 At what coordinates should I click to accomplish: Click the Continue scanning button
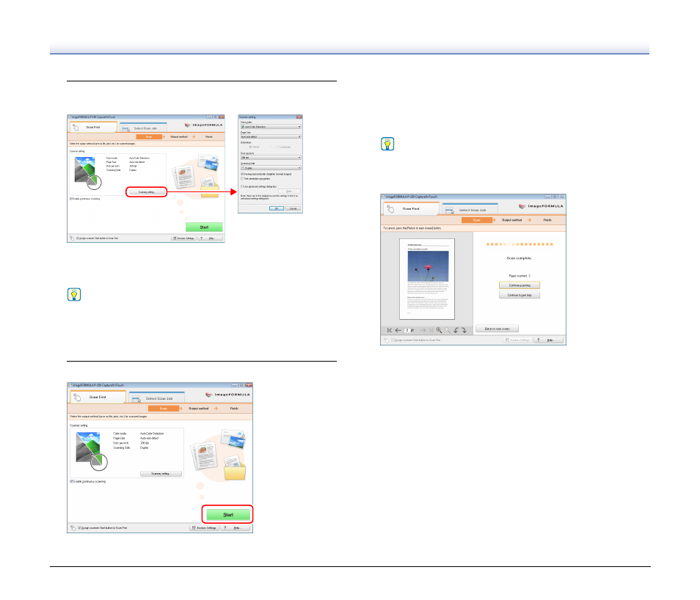tap(519, 285)
